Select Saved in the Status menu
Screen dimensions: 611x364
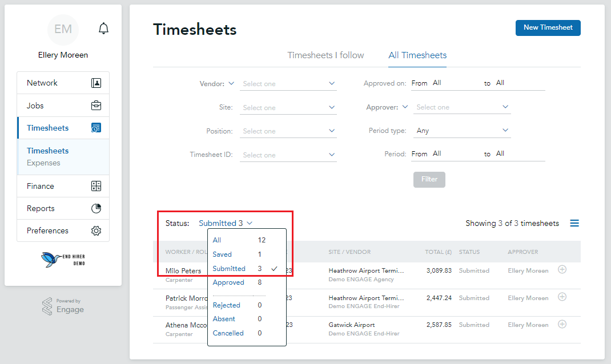pyautogui.click(x=222, y=254)
